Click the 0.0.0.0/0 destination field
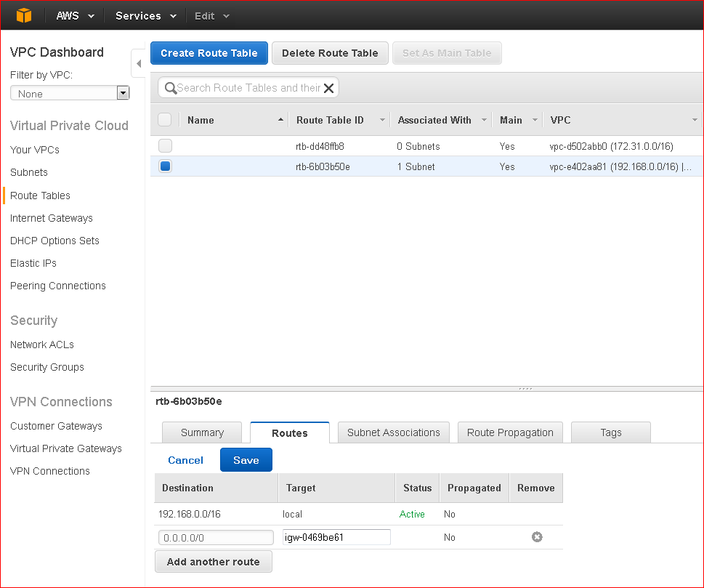The width and height of the screenshot is (704, 588). click(x=216, y=537)
